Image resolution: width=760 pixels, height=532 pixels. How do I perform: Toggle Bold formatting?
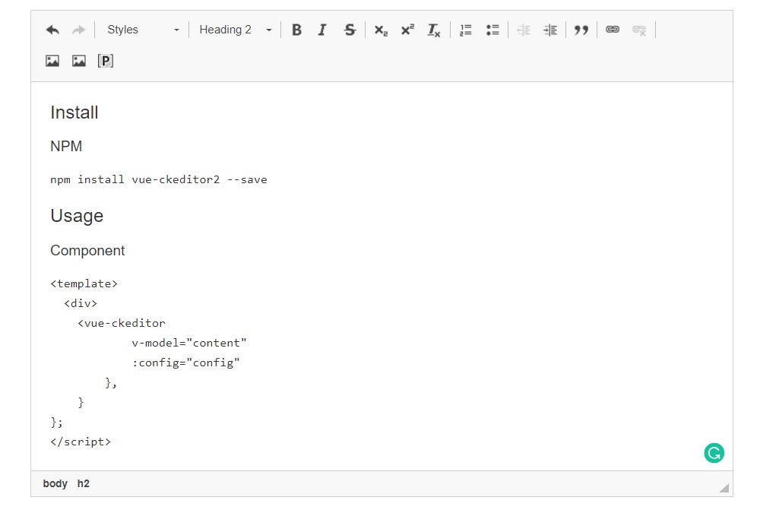click(x=296, y=30)
